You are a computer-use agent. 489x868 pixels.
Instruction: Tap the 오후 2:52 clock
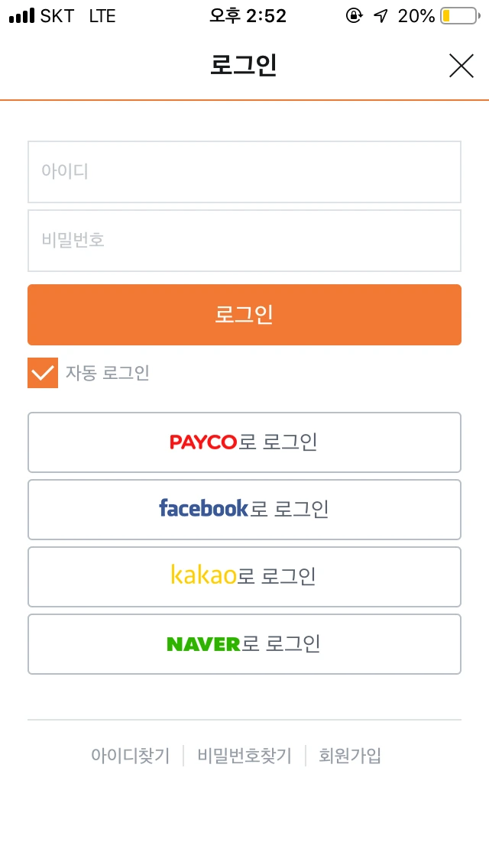pos(248,16)
